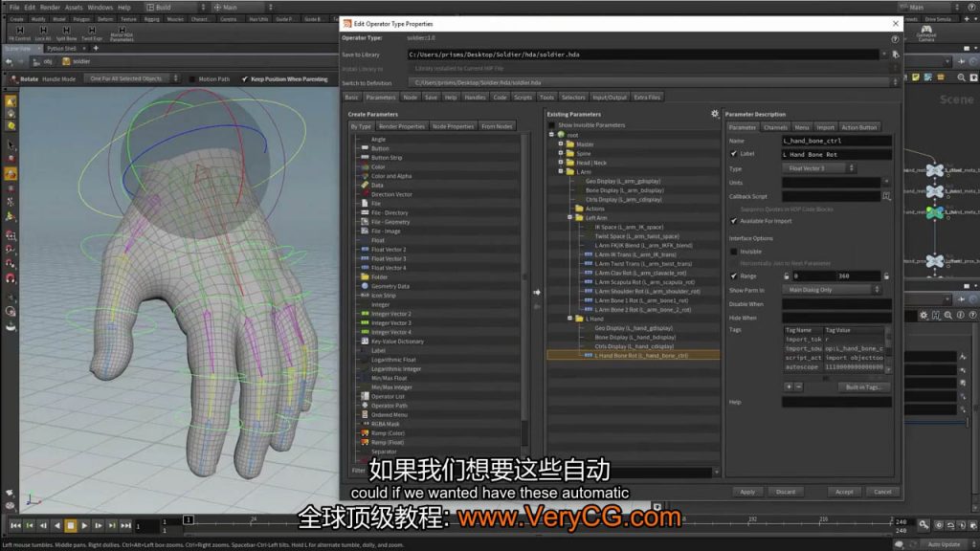Expand the Master folder in tree
The image size is (980, 551).
coord(561,143)
